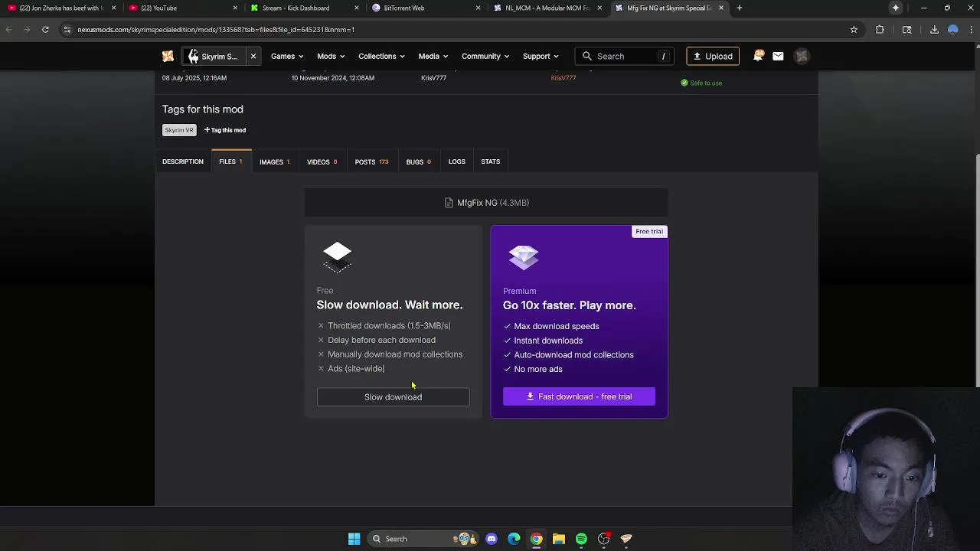
Task: Open orange KrisV777 uploader link
Action: tap(563, 78)
